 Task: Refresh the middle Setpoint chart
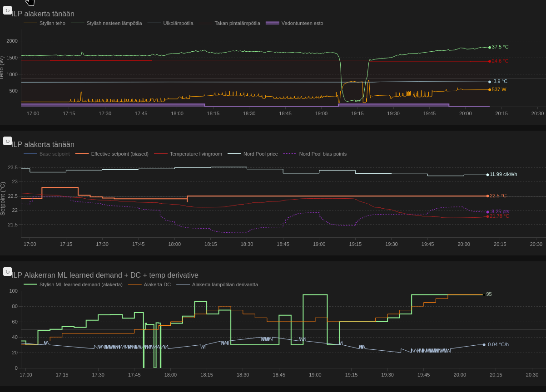point(7,141)
